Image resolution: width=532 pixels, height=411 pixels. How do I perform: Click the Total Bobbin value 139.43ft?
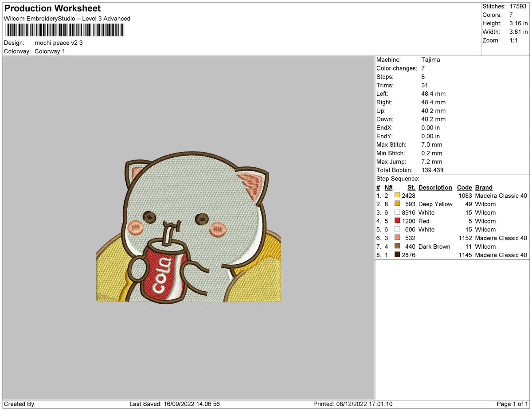tap(433, 170)
